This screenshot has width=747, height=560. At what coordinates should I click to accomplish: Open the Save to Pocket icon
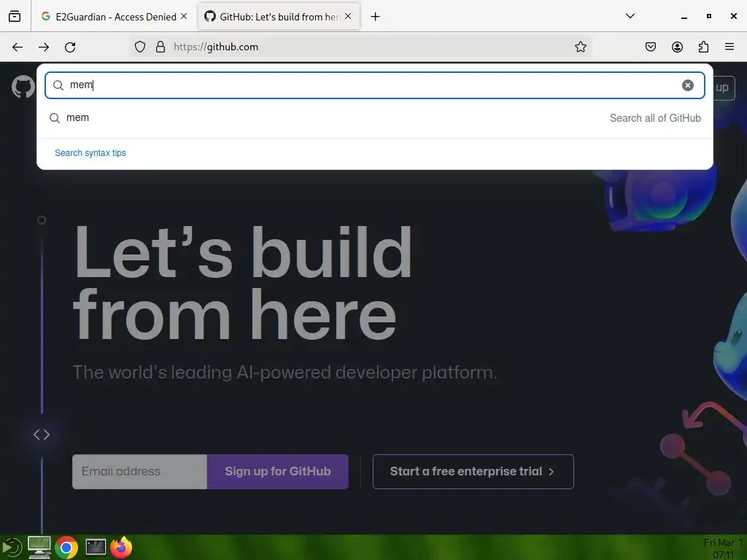pyautogui.click(x=650, y=47)
